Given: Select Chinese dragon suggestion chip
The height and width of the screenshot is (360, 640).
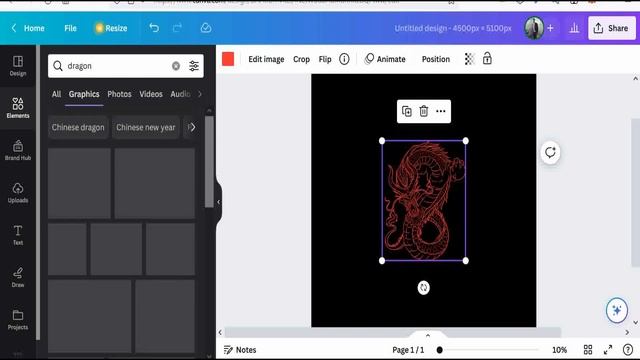Looking at the screenshot, I should (78, 127).
